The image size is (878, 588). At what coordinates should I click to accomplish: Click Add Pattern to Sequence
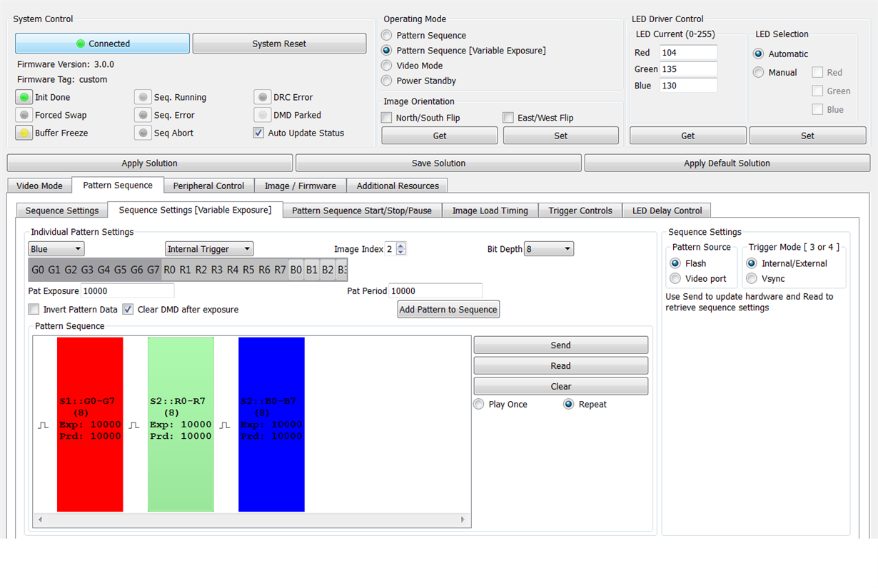point(448,309)
